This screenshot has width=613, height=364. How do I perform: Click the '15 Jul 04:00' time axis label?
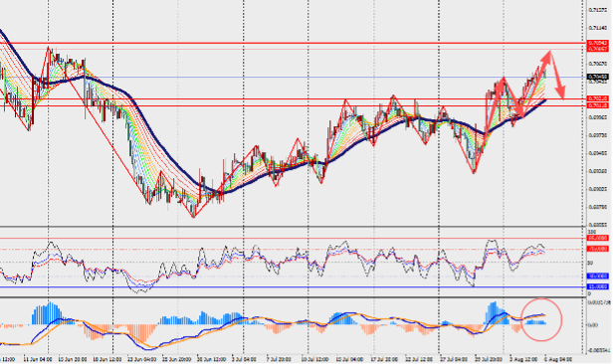[x=349, y=359]
